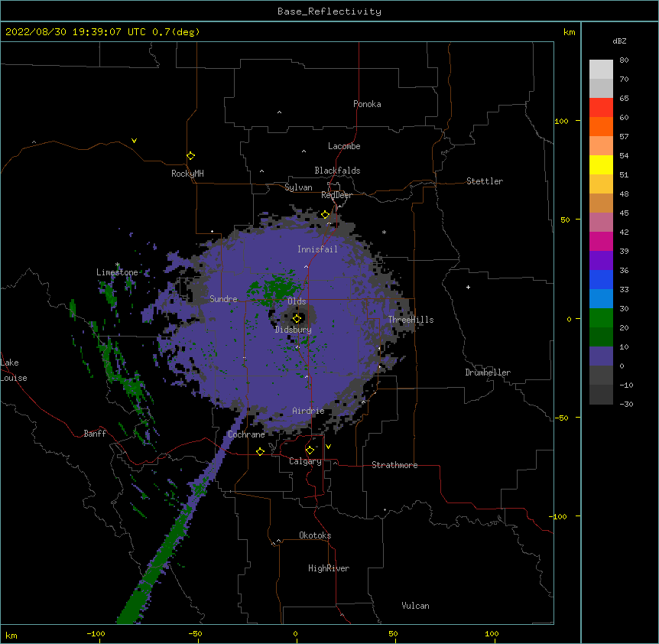659x644 pixels.
Task: Click the RockyMH label
Action: point(187,174)
